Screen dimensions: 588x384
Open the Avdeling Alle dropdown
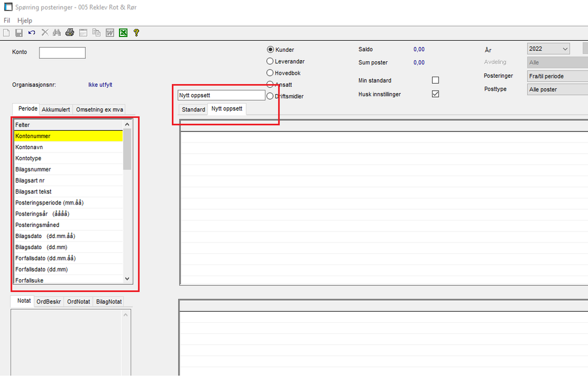click(557, 62)
